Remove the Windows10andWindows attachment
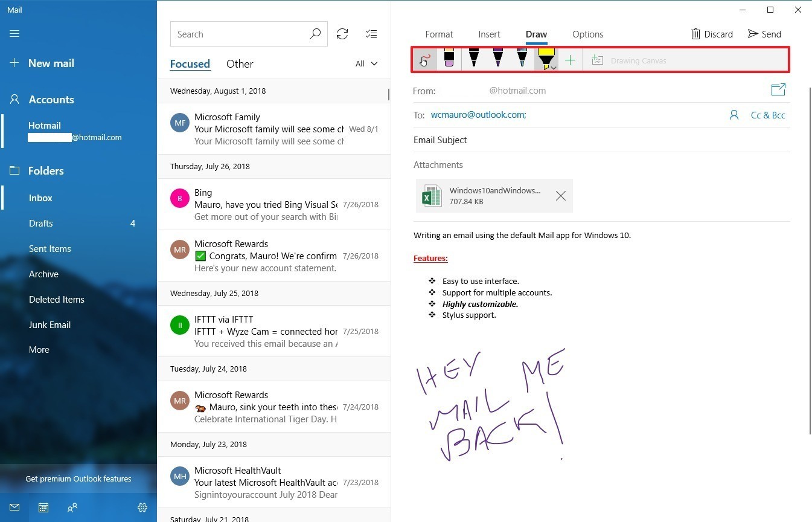The image size is (812, 522). [560, 195]
